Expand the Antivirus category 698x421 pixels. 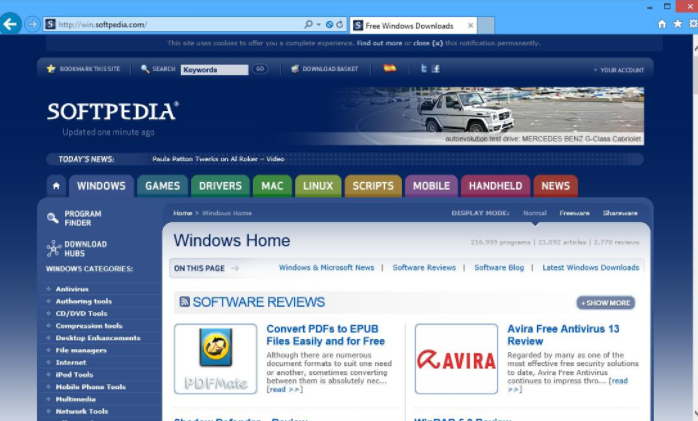pyautogui.click(x=72, y=289)
